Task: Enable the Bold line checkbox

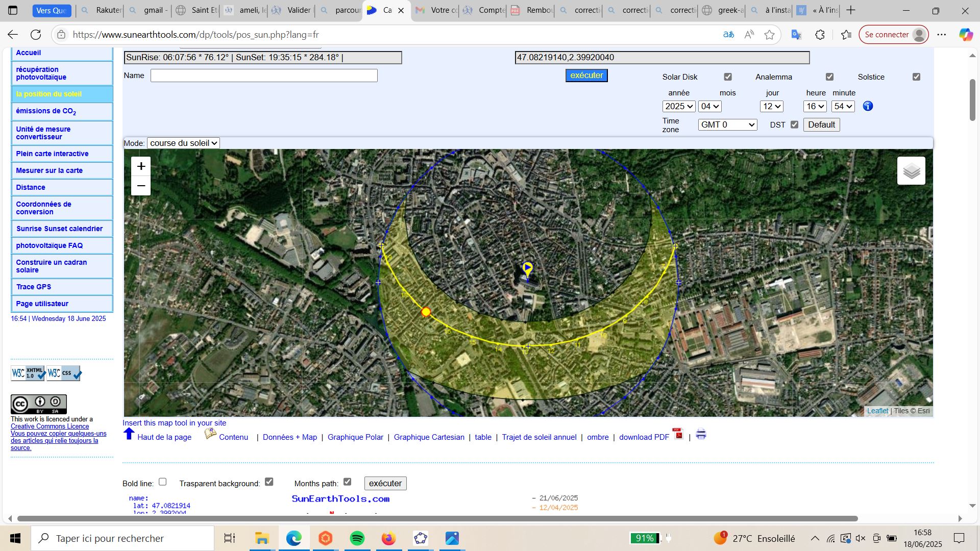Action: [162, 482]
